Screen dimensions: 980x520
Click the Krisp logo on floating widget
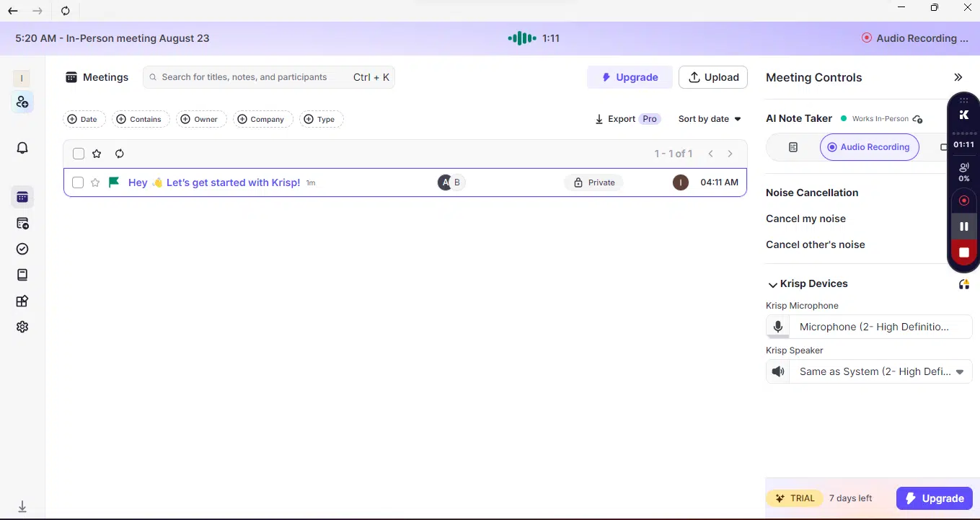click(963, 115)
